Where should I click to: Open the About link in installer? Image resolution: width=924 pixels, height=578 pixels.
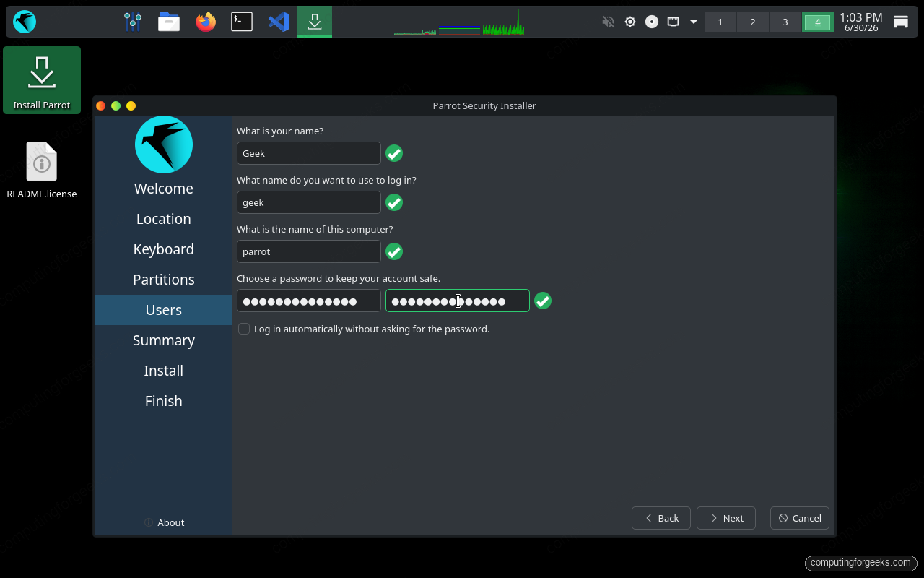(164, 522)
